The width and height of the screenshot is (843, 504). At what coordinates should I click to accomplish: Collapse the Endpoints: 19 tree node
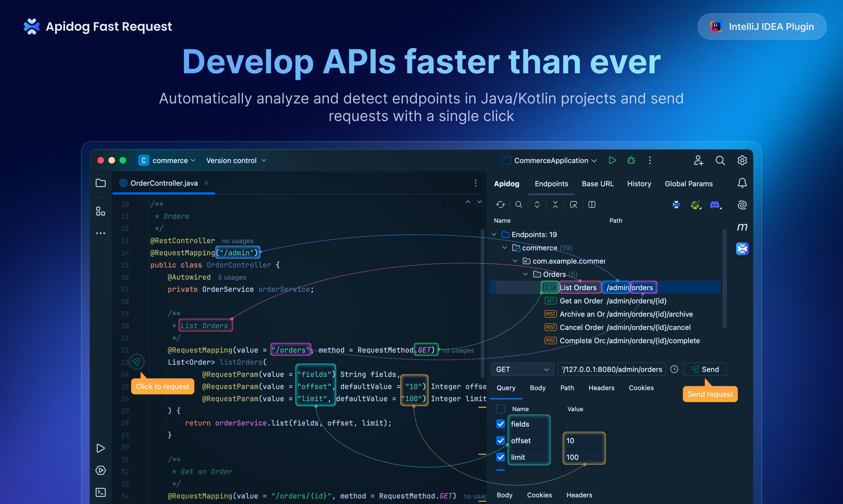494,234
